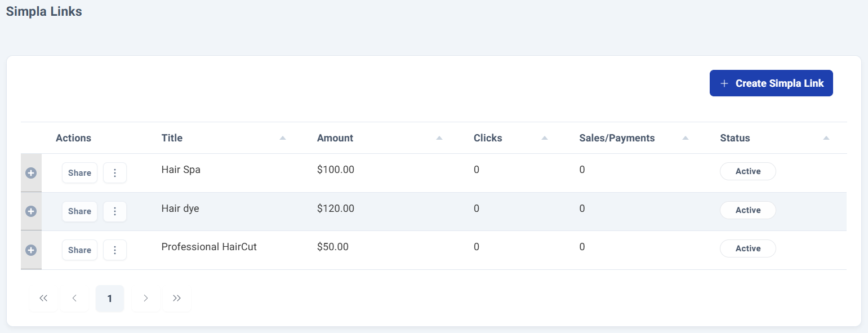The height and width of the screenshot is (333, 868).
Task: Expand the Hair dye row plus icon
Action: tap(31, 211)
